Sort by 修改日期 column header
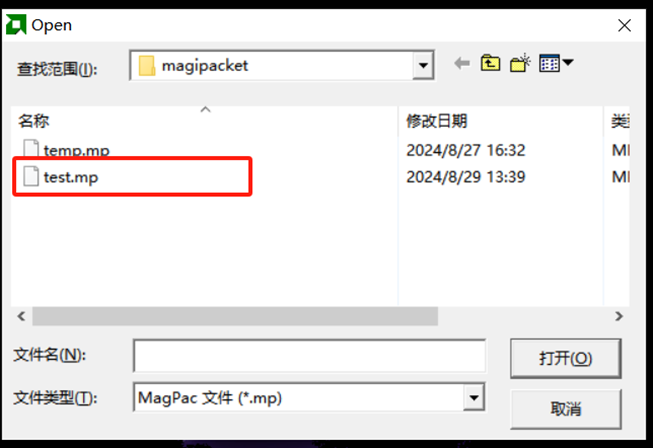The width and height of the screenshot is (653, 448). click(x=437, y=121)
